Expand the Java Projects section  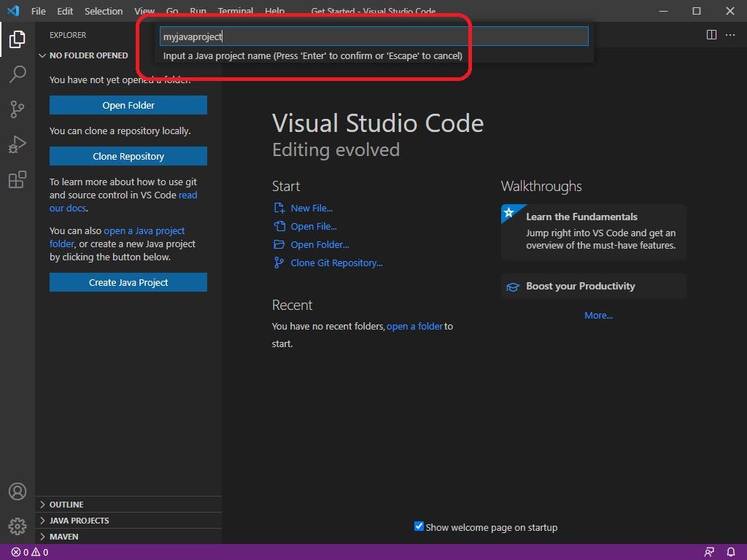pos(79,521)
